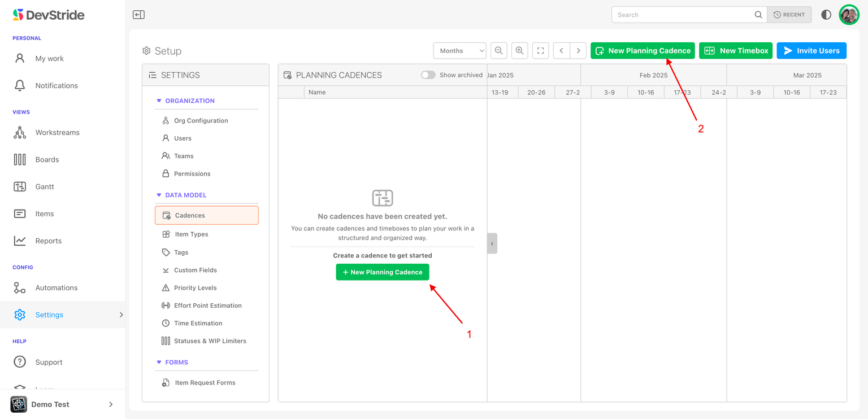Collapse the Data Model settings section

pos(159,195)
